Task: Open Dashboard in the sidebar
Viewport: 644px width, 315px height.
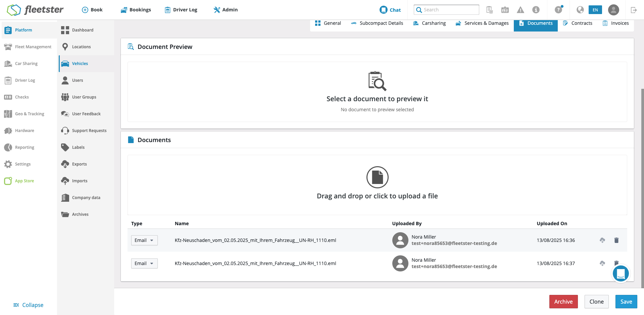Action: pyautogui.click(x=86, y=30)
